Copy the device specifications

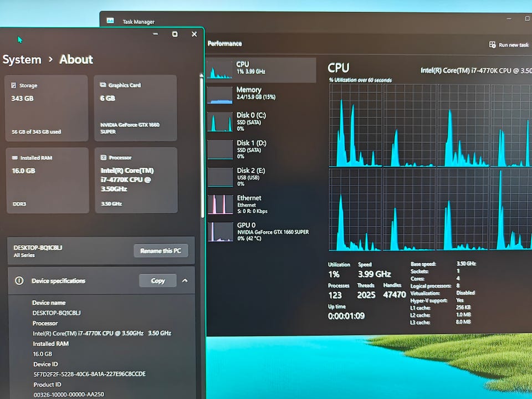[x=158, y=280]
